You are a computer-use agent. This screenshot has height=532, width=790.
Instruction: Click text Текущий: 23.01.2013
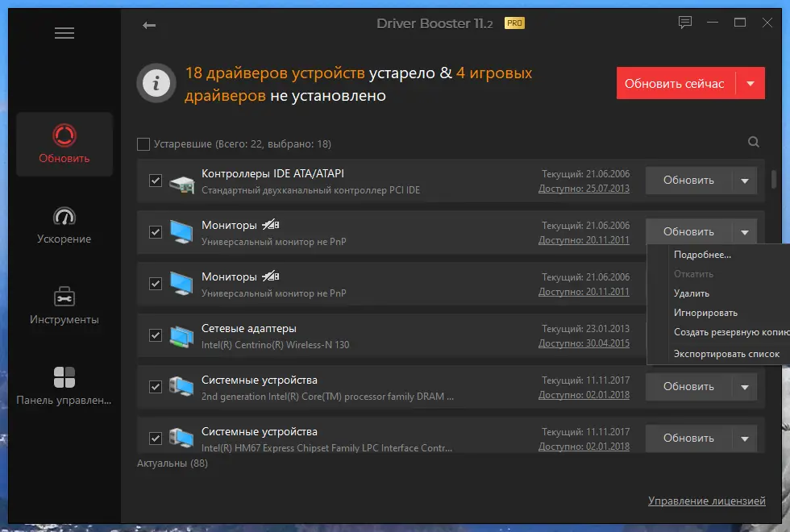coord(585,329)
